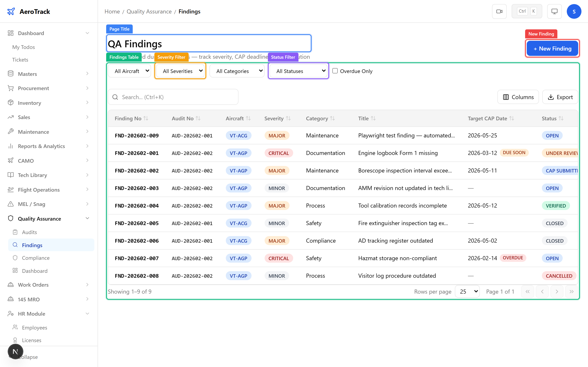Open the Inventory sidebar icon
The width and height of the screenshot is (588, 367).
tap(11, 103)
